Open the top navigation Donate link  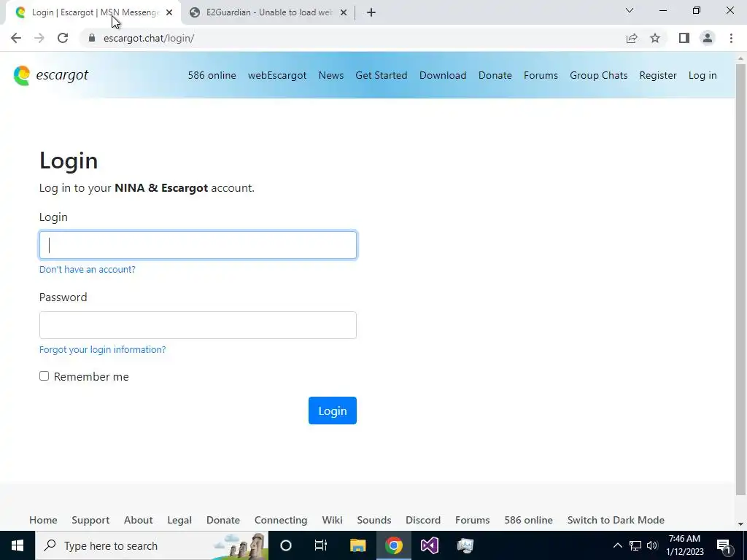[x=495, y=75]
